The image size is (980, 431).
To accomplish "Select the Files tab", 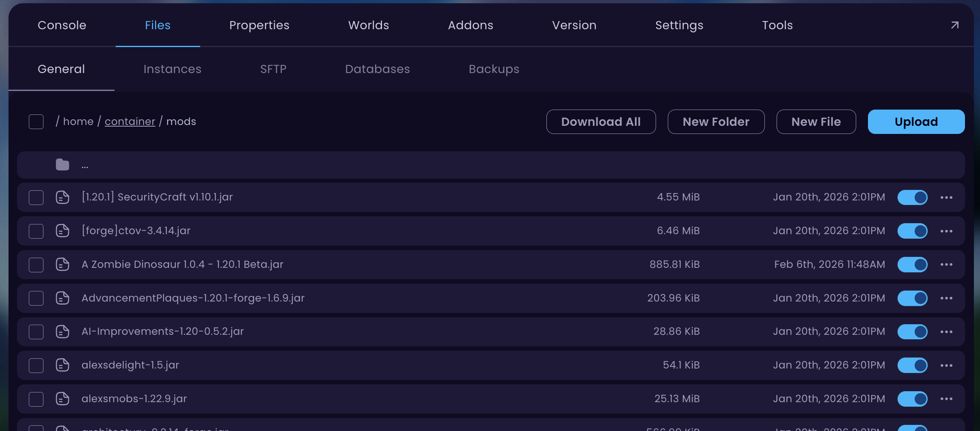I will click(x=158, y=25).
